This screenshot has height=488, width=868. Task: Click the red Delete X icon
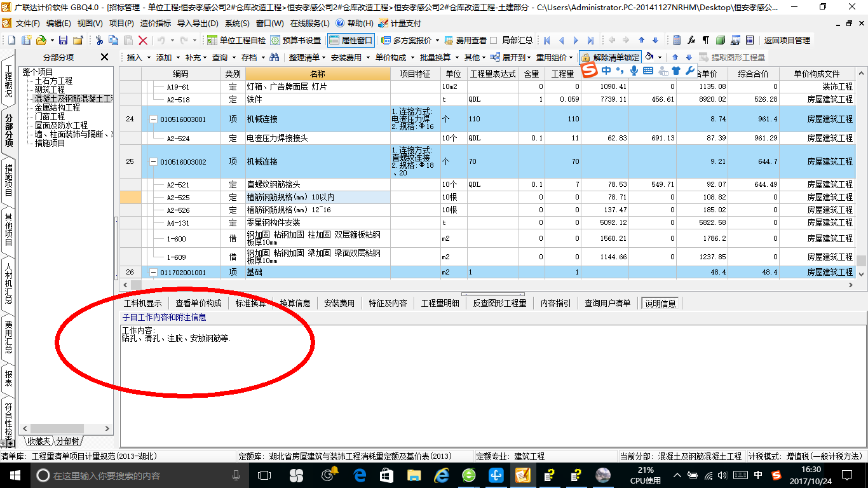coord(143,40)
